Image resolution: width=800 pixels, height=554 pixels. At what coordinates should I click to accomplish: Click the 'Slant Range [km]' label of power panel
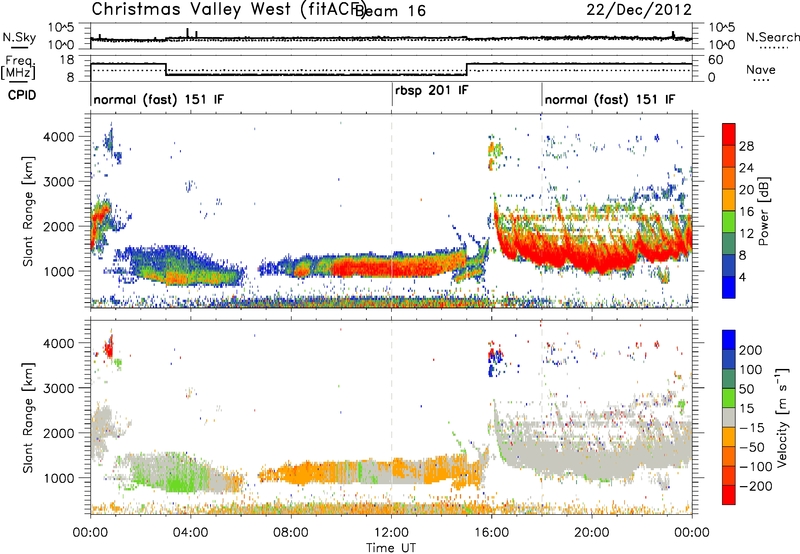[x=28, y=212]
